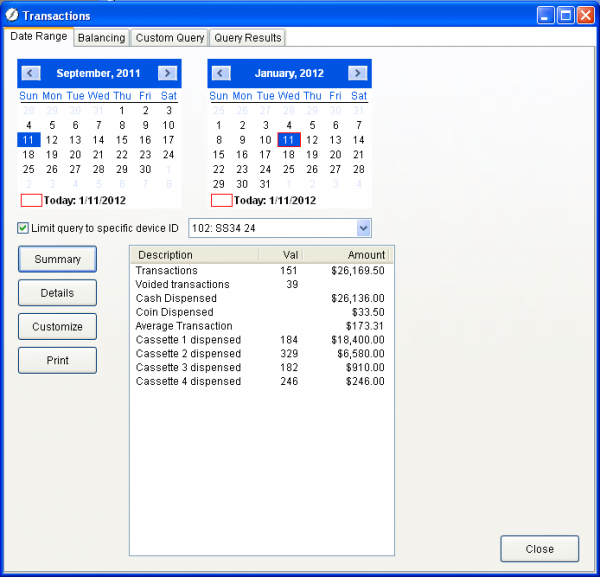This screenshot has width=600, height=577.
Task: Click the red Today box under right calendar
Action: point(221,200)
